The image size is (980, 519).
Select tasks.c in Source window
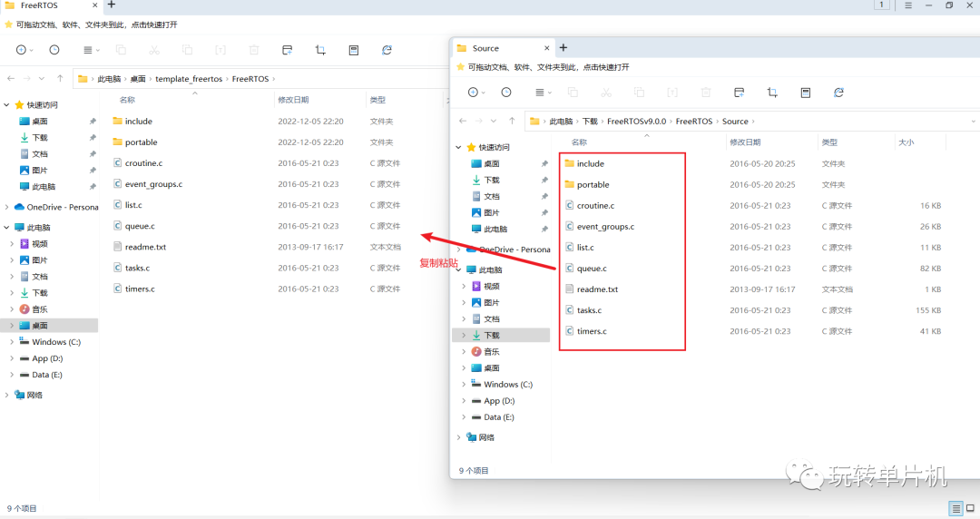tap(589, 310)
